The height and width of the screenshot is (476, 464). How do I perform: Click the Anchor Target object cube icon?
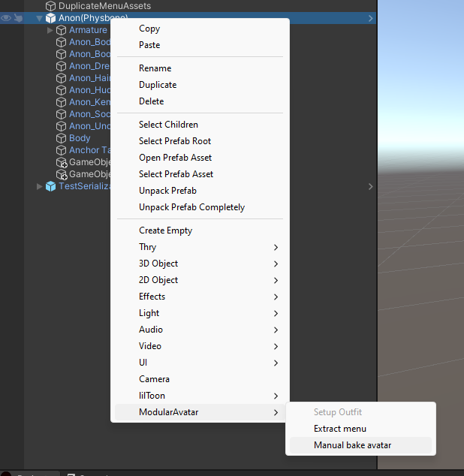[x=61, y=150]
